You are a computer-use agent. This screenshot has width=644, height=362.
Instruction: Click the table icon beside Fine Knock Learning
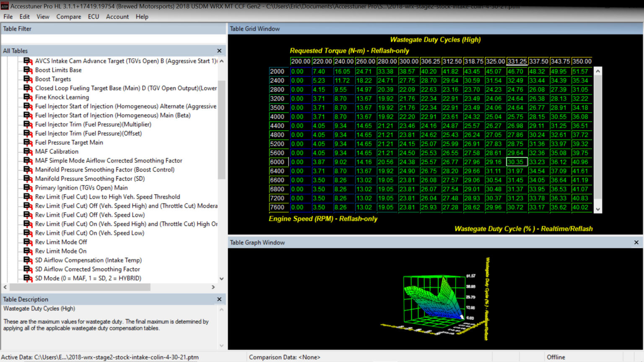coord(28,97)
